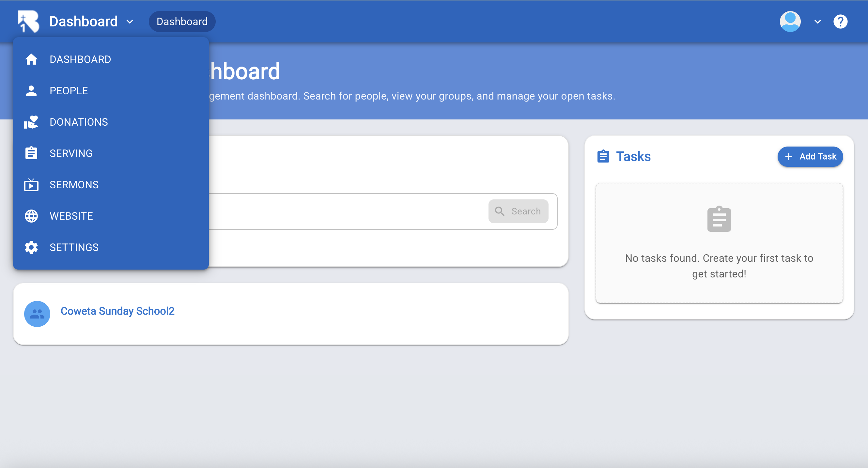Click the clipboard icon beside Serving
Screen dimensions: 868x468
(x=31, y=153)
